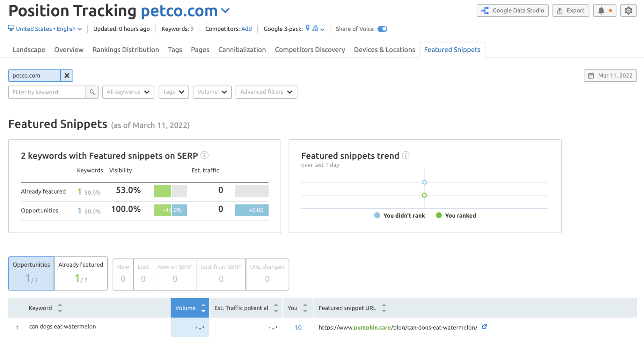Viewport: 644px width, 342px height.
Task: Toggle the You didn't rank legend
Action: click(x=399, y=215)
